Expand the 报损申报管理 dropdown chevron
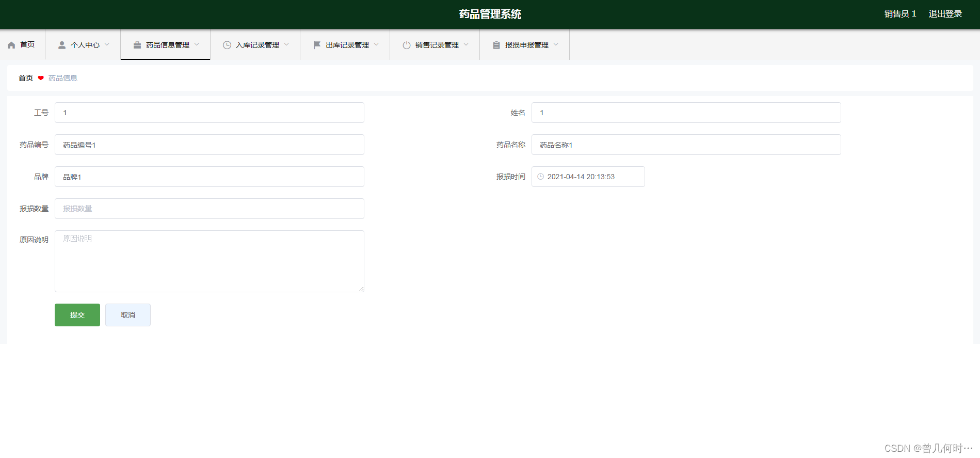The image size is (980, 458). [556, 44]
